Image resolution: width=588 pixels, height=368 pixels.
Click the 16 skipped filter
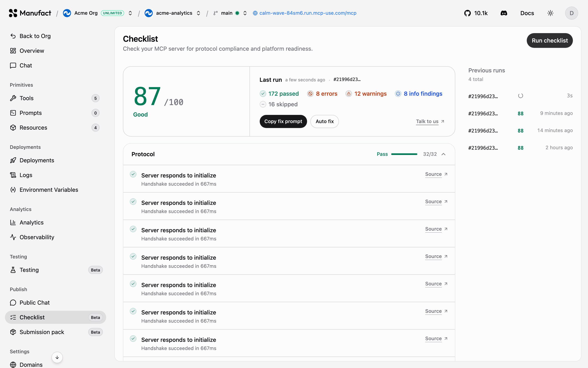click(x=279, y=104)
